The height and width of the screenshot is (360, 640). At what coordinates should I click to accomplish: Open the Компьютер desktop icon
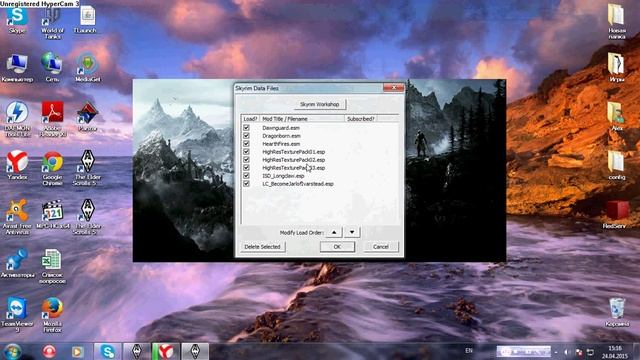tap(17, 67)
